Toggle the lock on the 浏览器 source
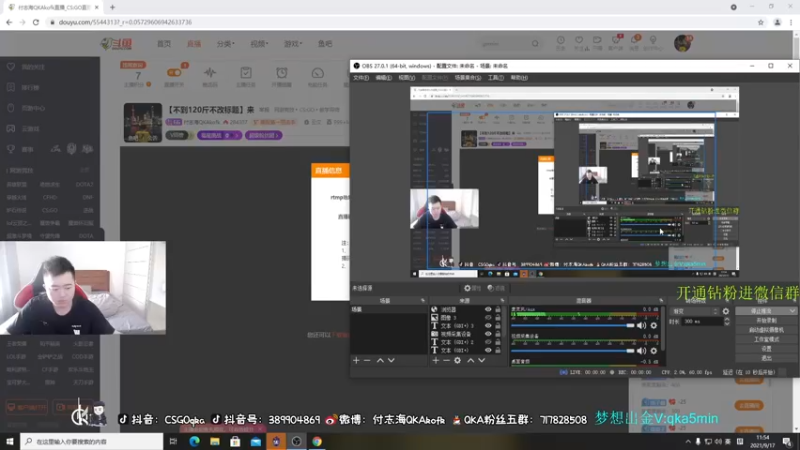 [x=498, y=310]
